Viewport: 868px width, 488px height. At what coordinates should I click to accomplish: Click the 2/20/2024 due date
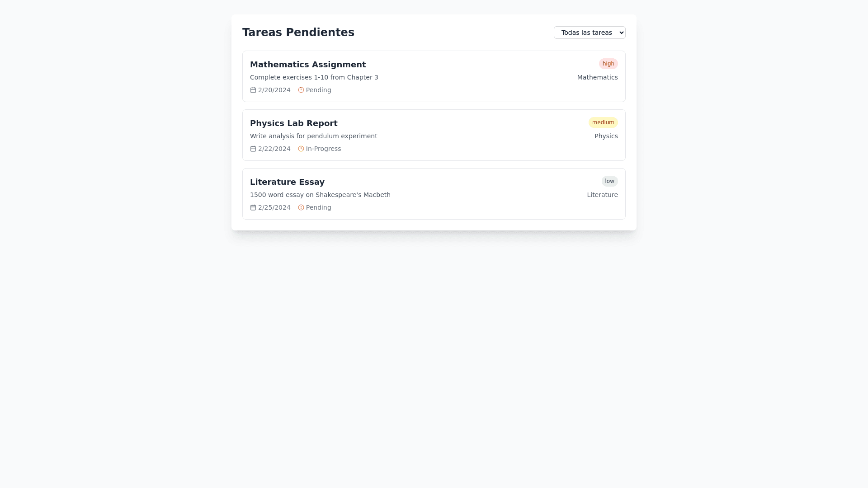tap(274, 90)
